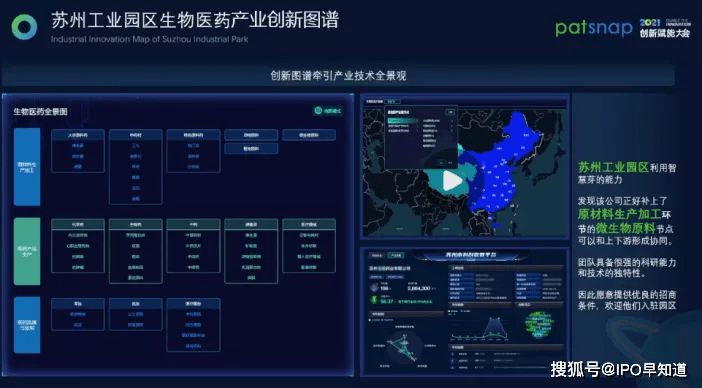This screenshot has width=702, height=388.
Task: Click the 保健品 group header
Action: 251,224
